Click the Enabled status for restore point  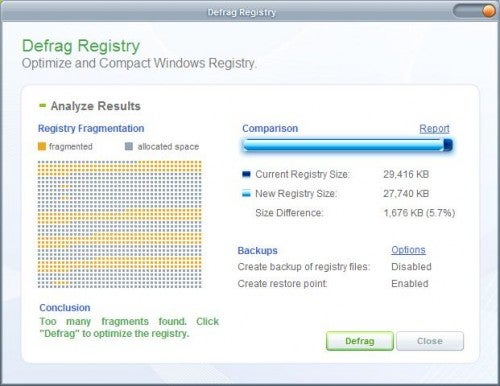pos(410,284)
